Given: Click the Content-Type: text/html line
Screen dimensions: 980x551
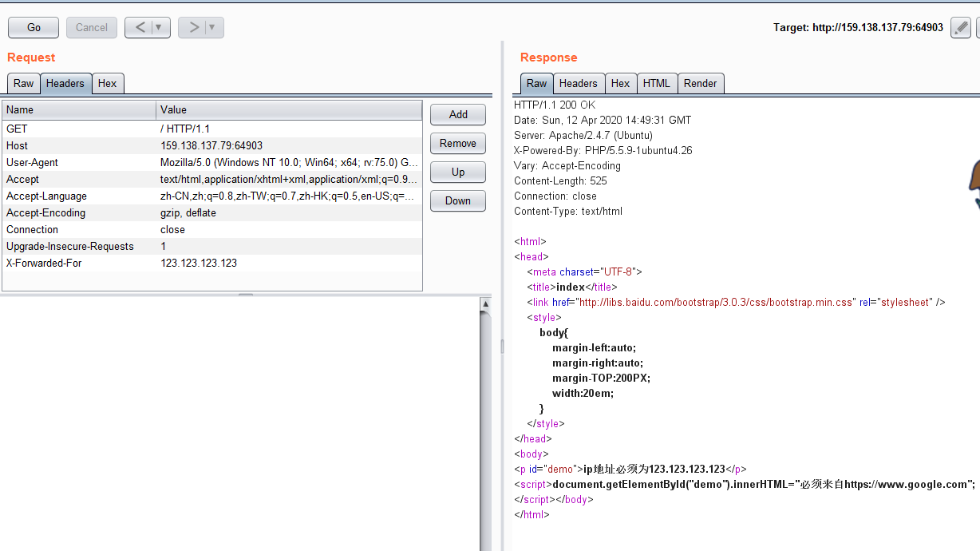Looking at the screenshot, I should click(x=568, y=211).
